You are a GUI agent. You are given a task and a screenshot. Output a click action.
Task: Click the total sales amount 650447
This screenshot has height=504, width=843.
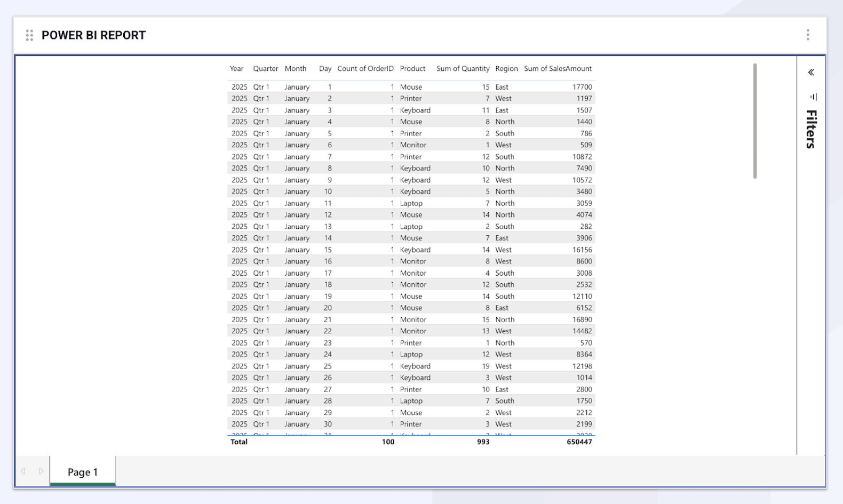[579, 442]
